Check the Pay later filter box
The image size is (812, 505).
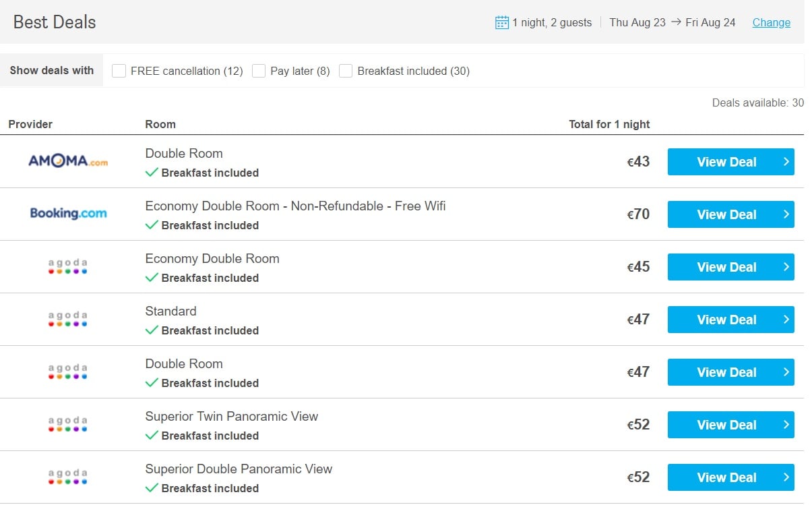[259, 71]
